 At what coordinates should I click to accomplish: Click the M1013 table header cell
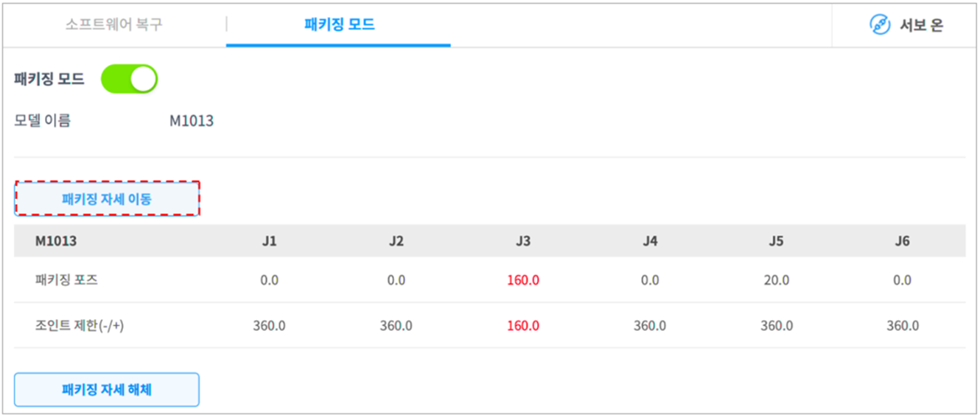[56, 241]
